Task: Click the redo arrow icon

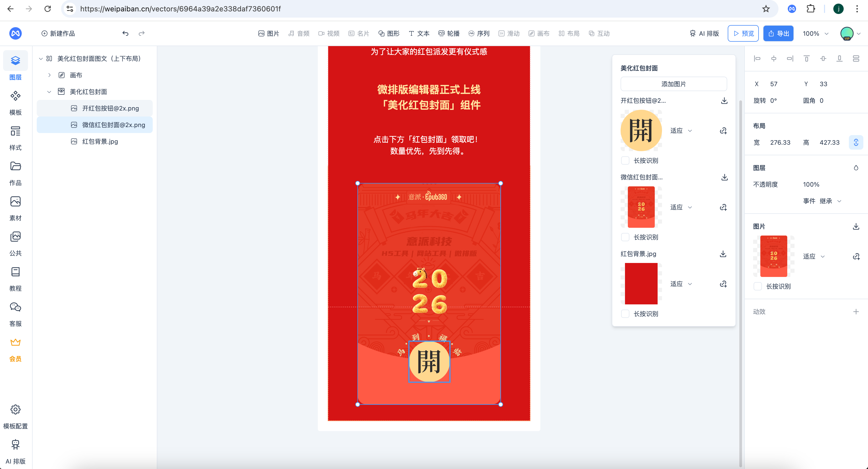Action: click(142, 33)
